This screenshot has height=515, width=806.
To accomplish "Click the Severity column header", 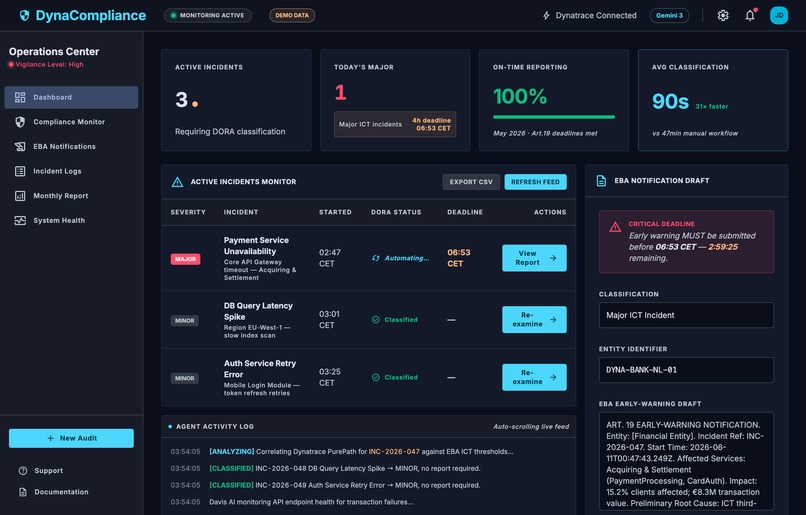I will click(188, 212).
